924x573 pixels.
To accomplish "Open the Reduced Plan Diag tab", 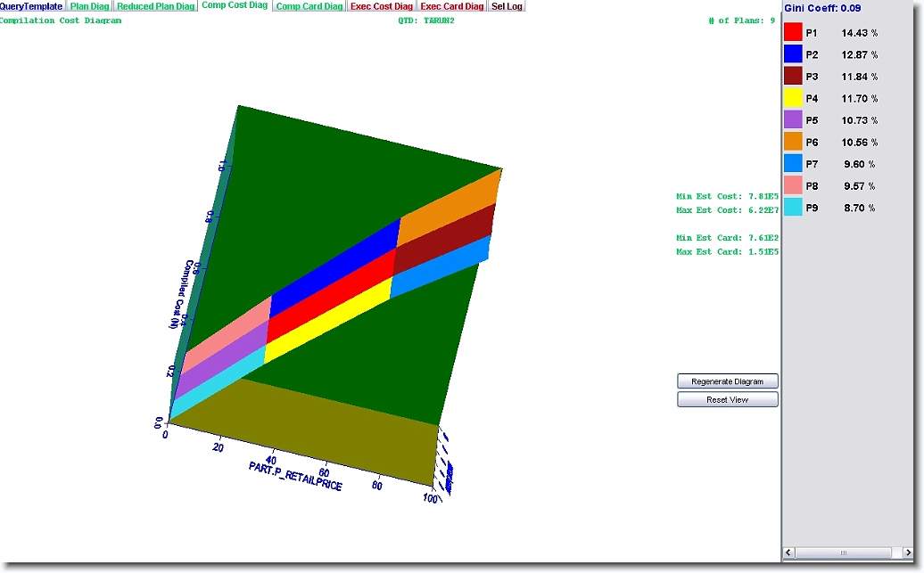I will tap(156, 6).
